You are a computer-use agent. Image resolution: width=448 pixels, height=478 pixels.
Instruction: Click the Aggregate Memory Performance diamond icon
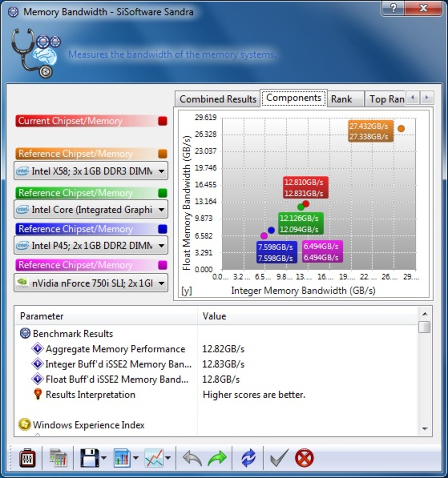[x=38, y=348]
